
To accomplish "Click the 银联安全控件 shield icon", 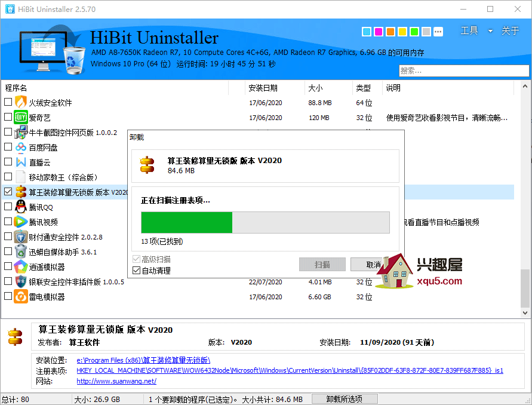I will (x=21, y=282).
